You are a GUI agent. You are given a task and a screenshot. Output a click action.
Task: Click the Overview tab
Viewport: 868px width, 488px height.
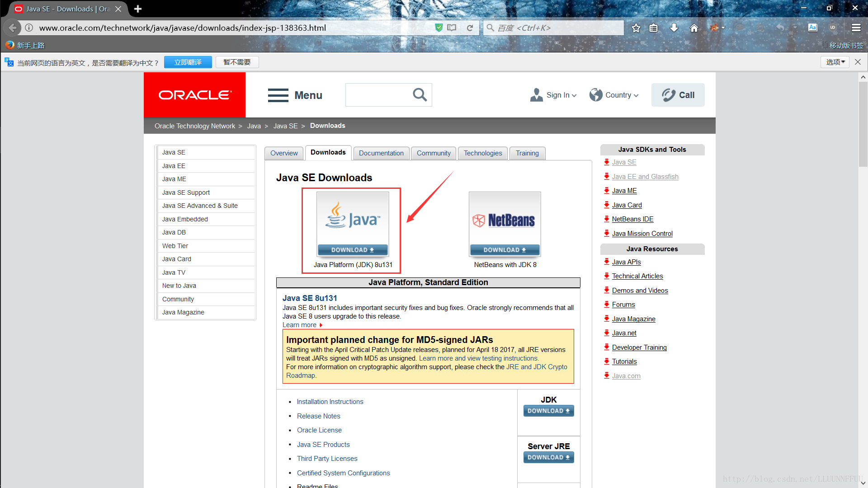284,153
